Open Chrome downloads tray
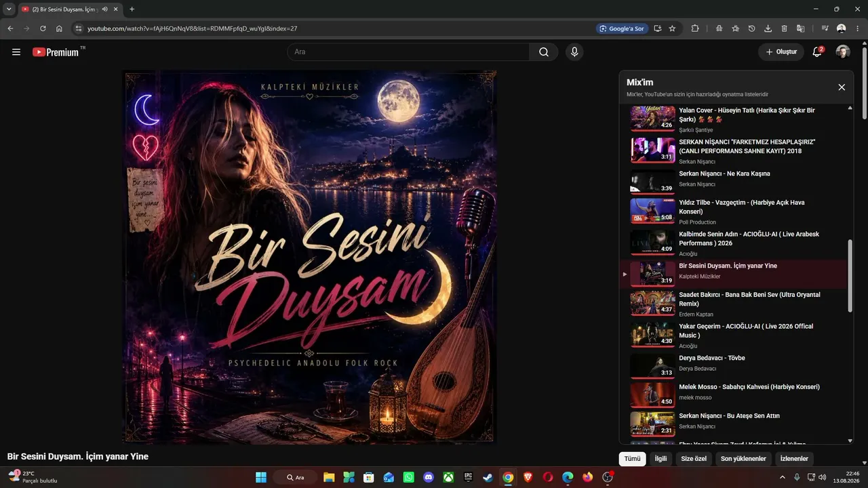Viewport: 868px width, 488px height. [768, 28]
